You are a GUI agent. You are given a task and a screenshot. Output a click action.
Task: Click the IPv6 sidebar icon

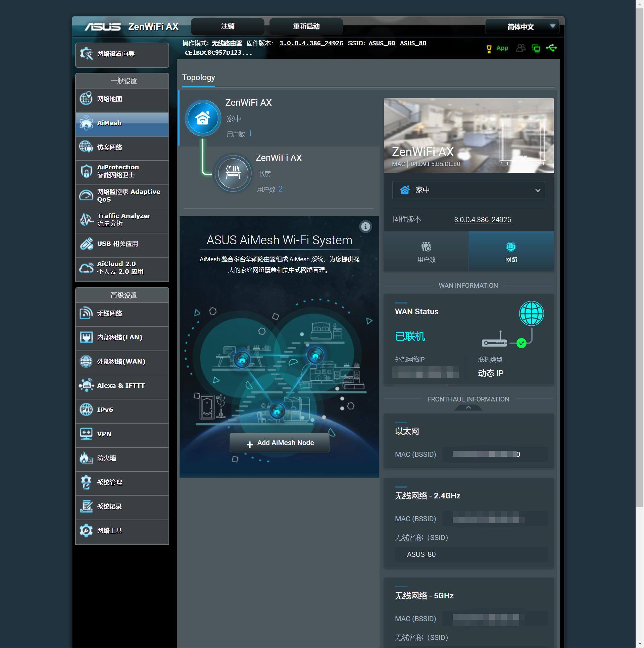[86, 410]
